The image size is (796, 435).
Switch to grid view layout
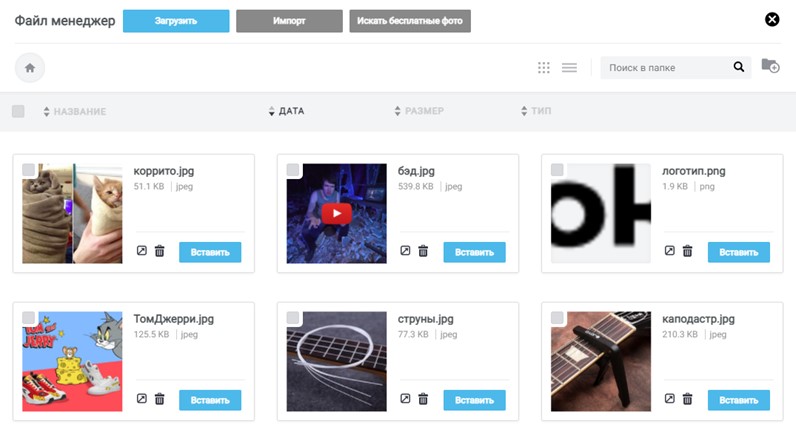point(544,68)
